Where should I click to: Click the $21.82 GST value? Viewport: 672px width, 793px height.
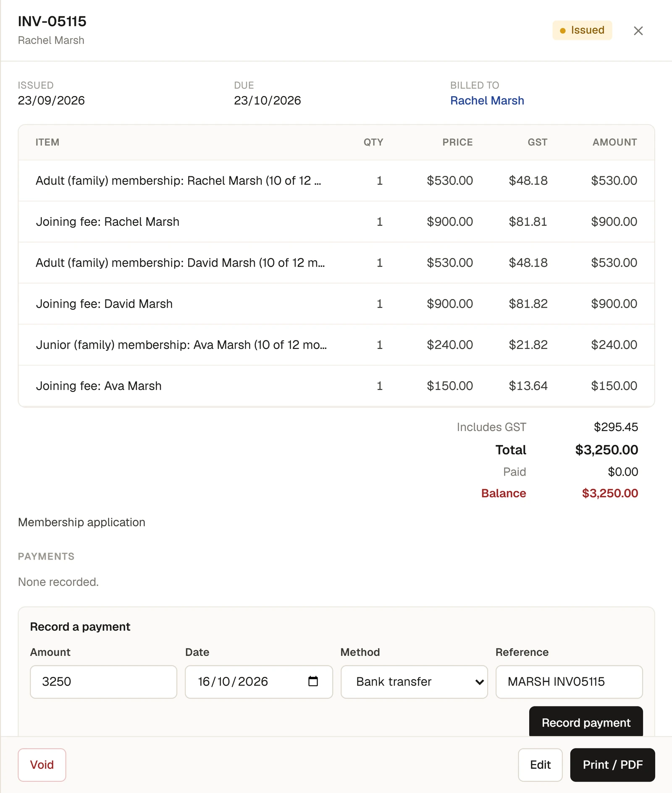(528, 345)
